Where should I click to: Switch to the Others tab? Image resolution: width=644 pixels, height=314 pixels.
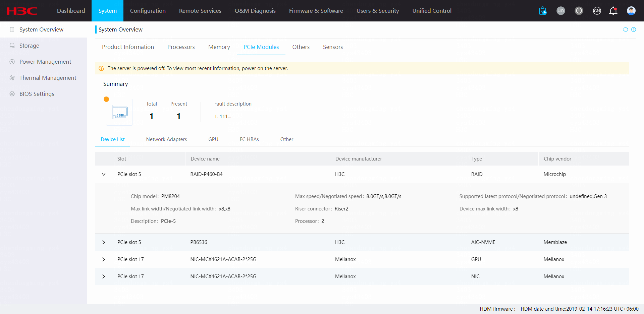(x=301, y=47)
